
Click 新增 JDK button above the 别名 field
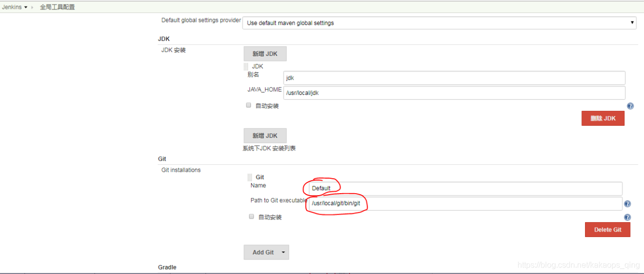[265, 54]
